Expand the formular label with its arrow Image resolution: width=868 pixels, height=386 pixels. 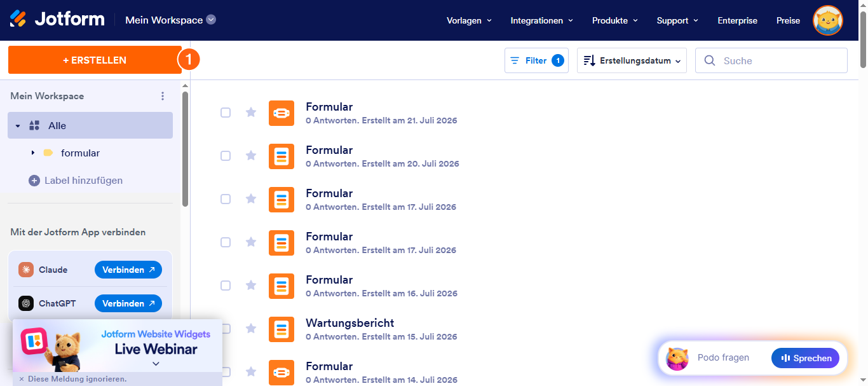pos(32,153)
